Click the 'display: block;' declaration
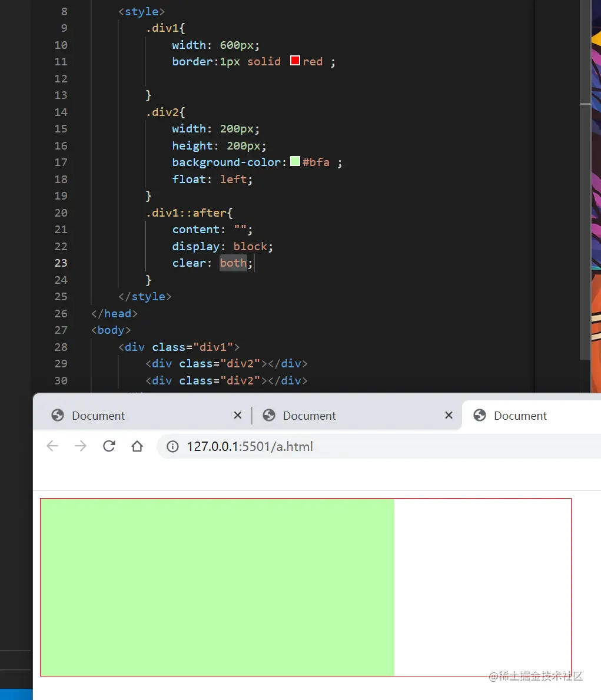 tap(223, 247)
